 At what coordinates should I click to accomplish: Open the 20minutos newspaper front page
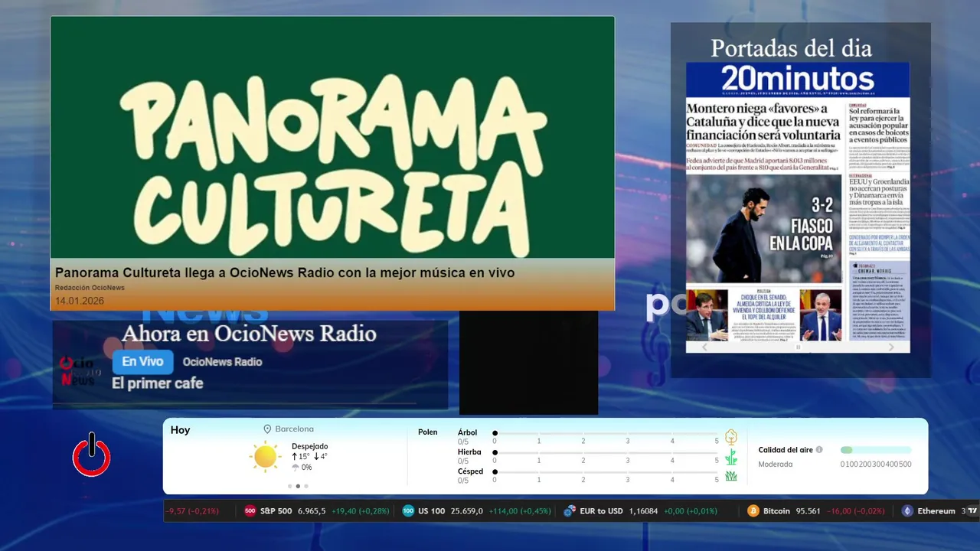pyautogui.click(x=798, y=202)
